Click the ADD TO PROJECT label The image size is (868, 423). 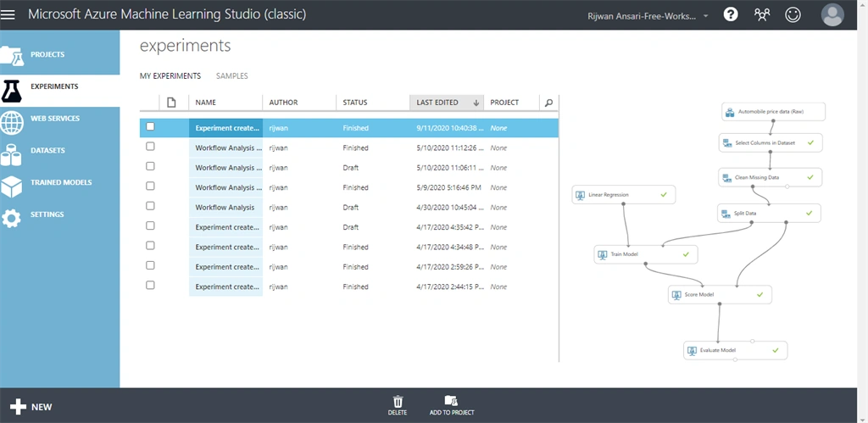tap(452, 413)
